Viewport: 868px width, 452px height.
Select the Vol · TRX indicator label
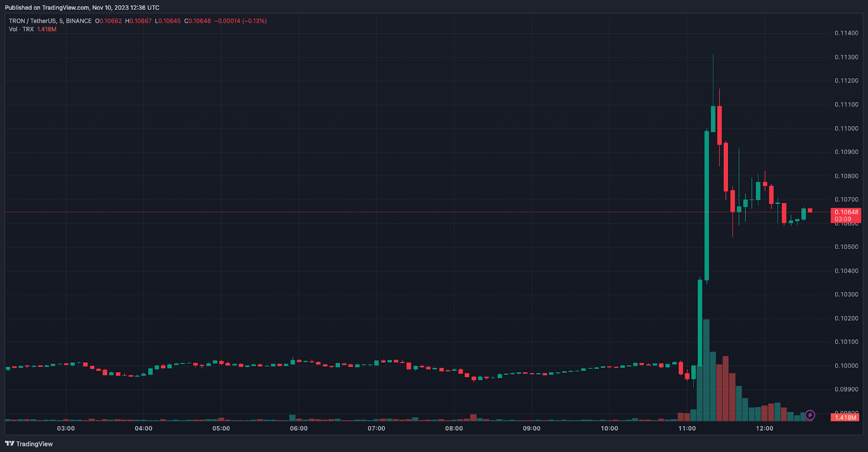point(21,29)
